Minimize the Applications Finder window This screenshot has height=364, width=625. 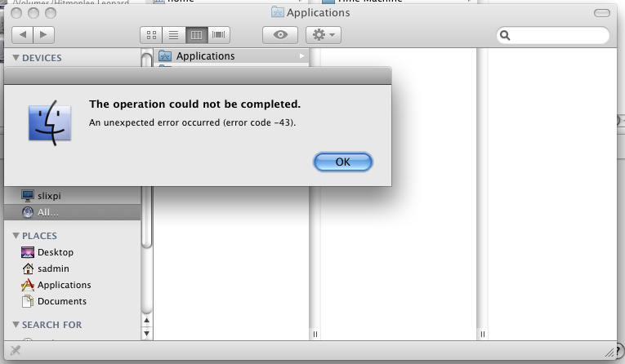click(33, 13)
